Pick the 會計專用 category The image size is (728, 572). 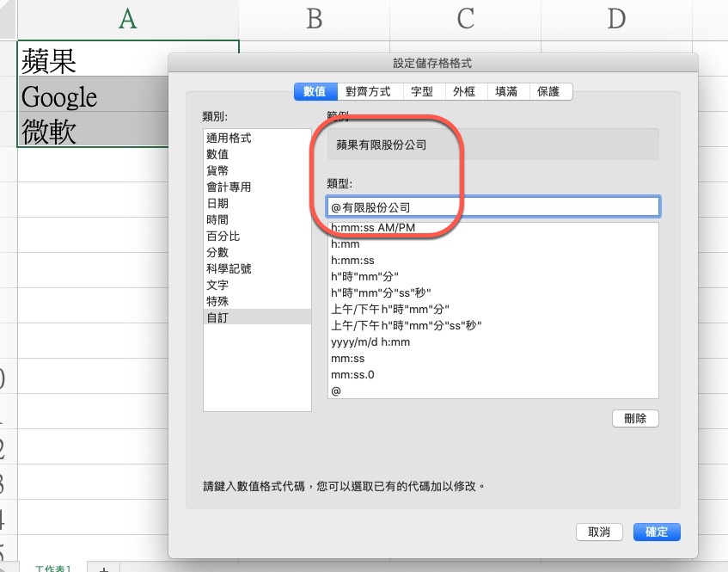[257, 187]
